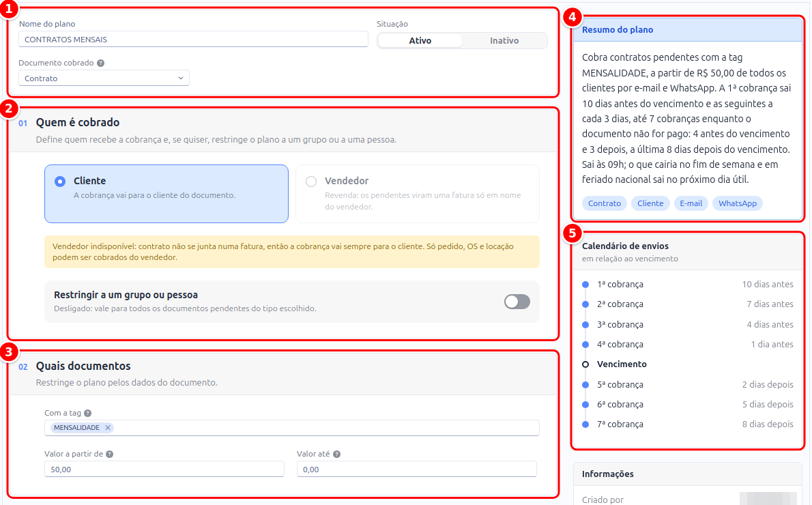812x505 pixels.
Task: Click the Vencimento marker in calendar
Action: pyautogui.click(x=585, y=364)
